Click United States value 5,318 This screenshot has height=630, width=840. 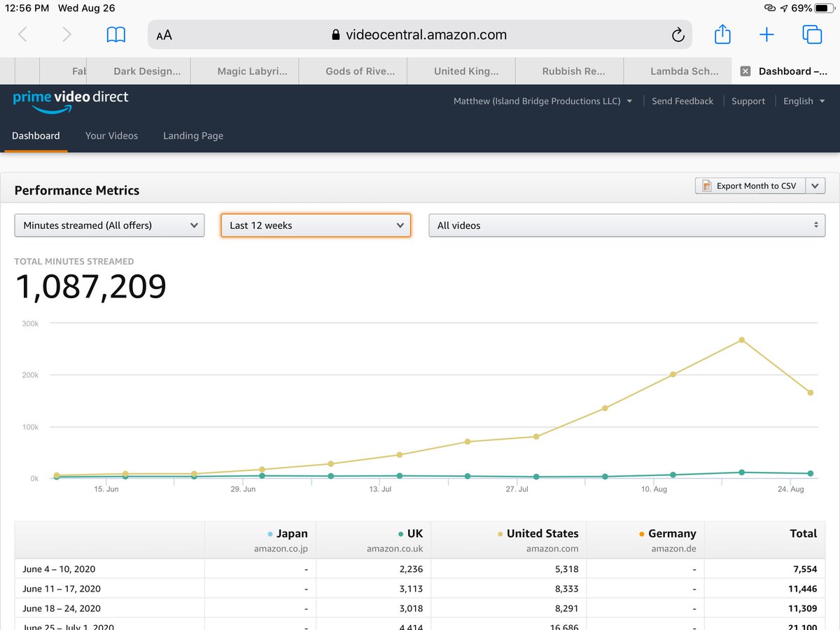tap(566, 569)
